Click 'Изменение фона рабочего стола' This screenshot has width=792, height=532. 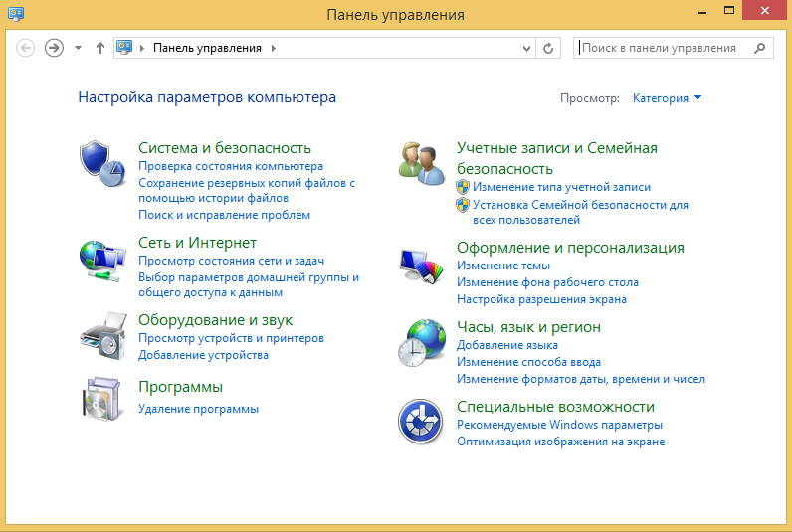(x=547, y=282)
